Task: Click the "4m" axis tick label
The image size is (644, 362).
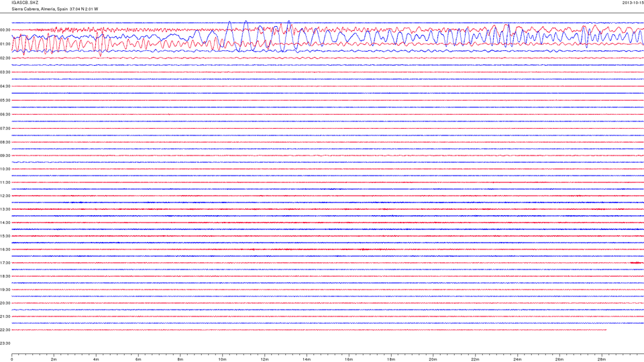Action: (x=96, y=359)
